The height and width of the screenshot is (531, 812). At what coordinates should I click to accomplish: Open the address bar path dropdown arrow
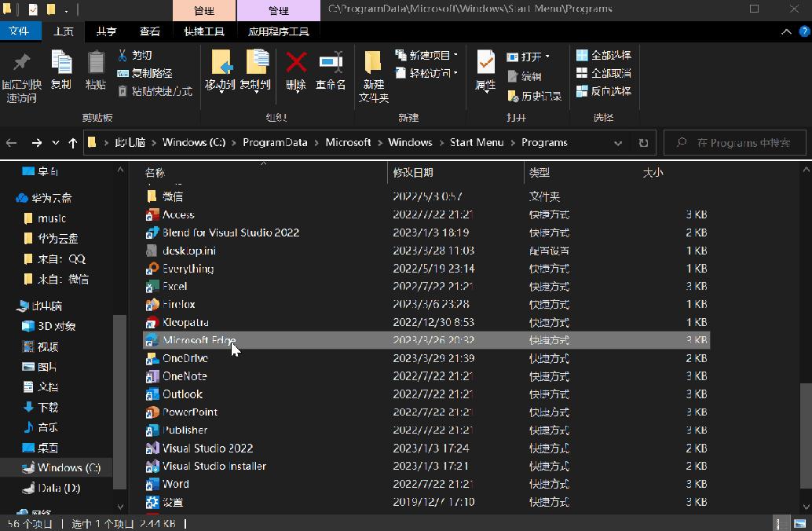point(617,142)
